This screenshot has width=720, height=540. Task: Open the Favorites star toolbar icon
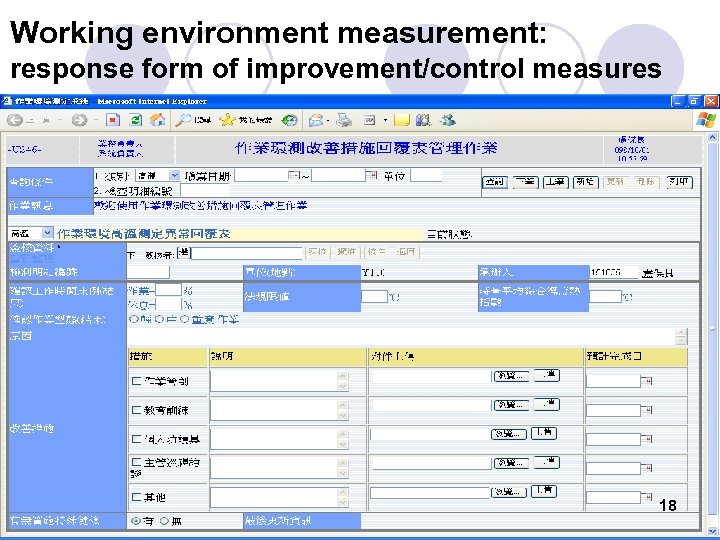[227, 120]
